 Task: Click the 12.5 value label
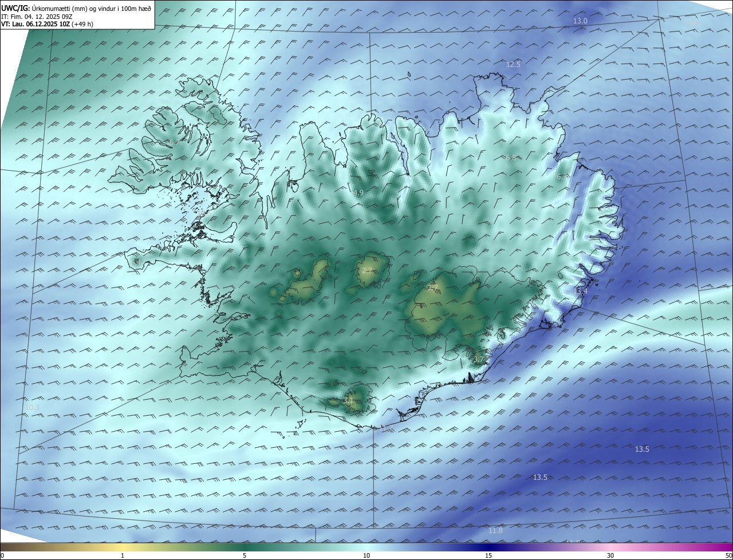pyautogui.click(x=513, y=64)
